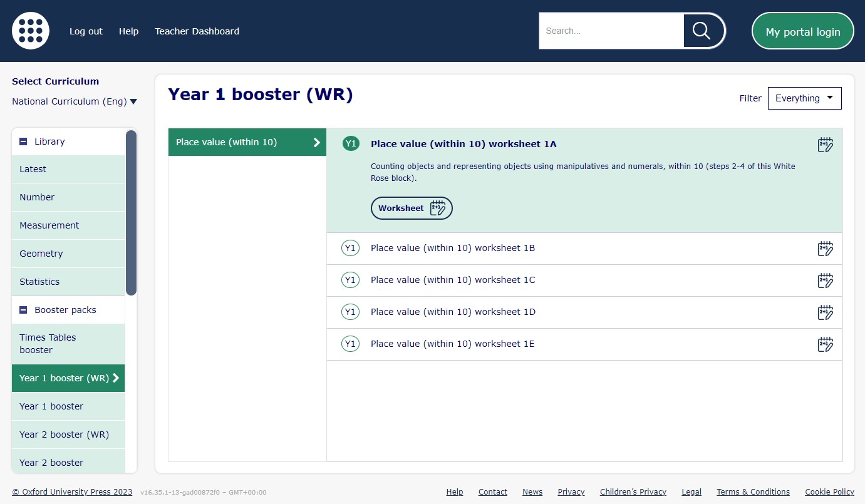Click the Select Curriculum label

point(55,81)
